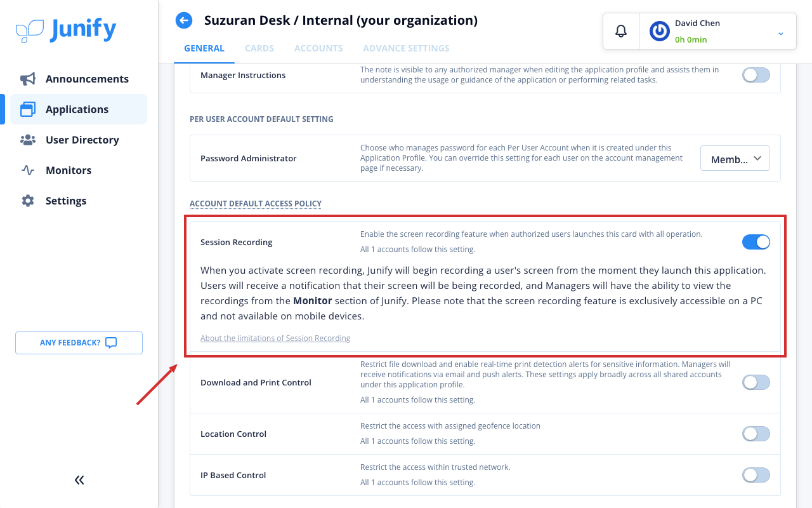Image resolution: width=812 pixels, height=508 pixels.
Task: Expand David Chen user menu chevron
Action: point(781,34)
